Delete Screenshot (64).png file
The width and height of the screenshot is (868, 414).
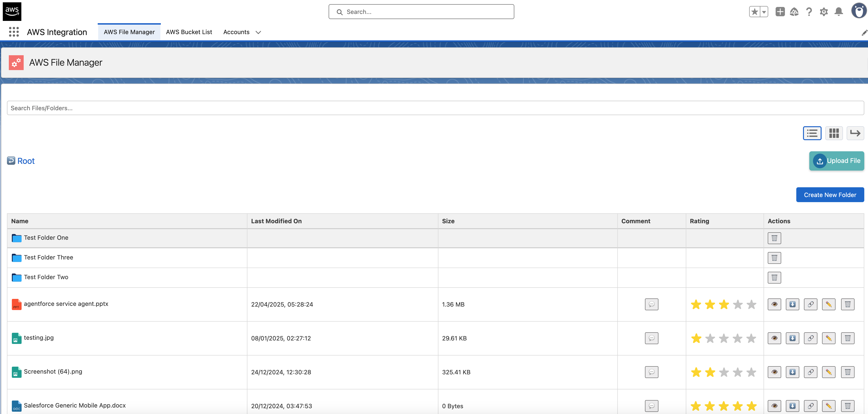pos(848,372)
